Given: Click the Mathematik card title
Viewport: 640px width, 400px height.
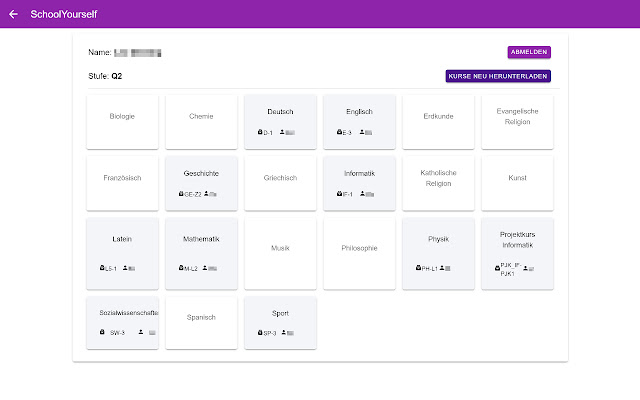Looking at the screenshot, I should click(201, 239).
